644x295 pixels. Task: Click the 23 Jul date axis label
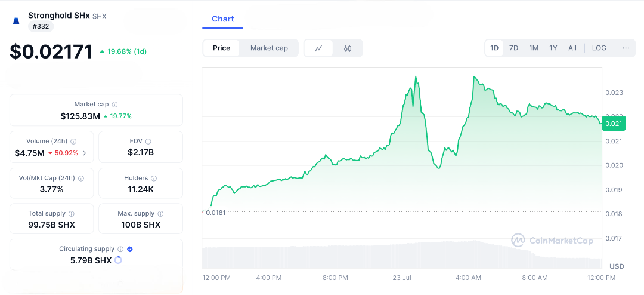[402, 278]
